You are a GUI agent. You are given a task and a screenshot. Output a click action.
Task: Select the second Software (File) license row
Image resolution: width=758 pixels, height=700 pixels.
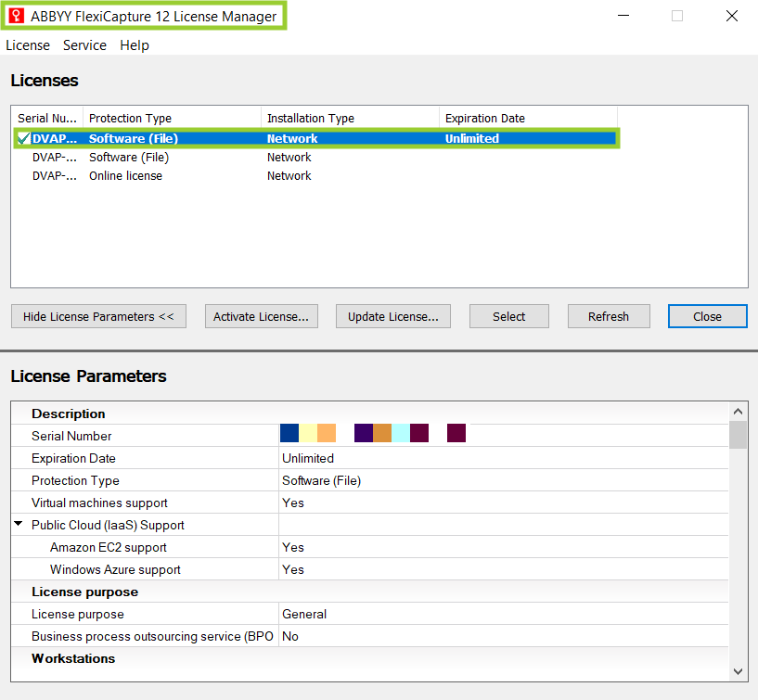pos(316,158)
